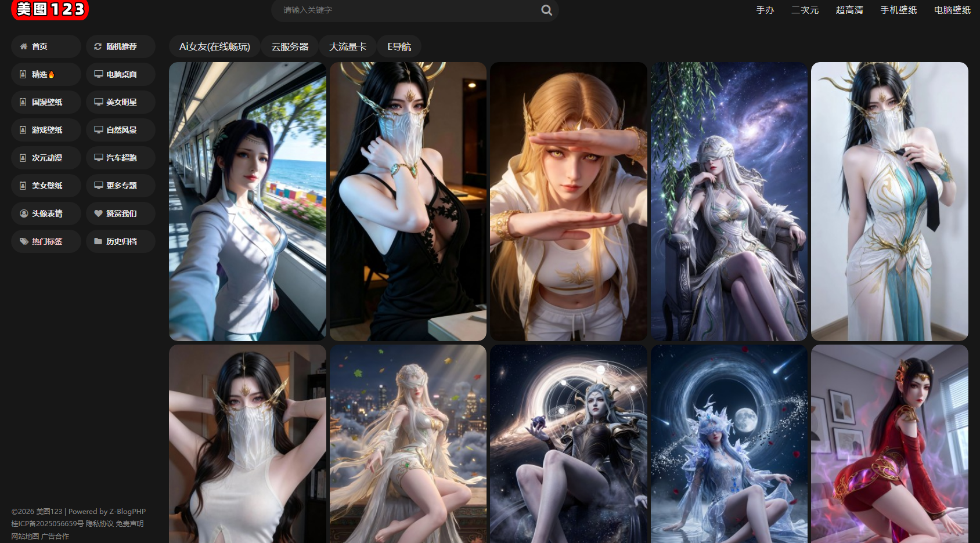Open the 更多专题 sidebar item
The image size is (980, 543).
point(121,186)
